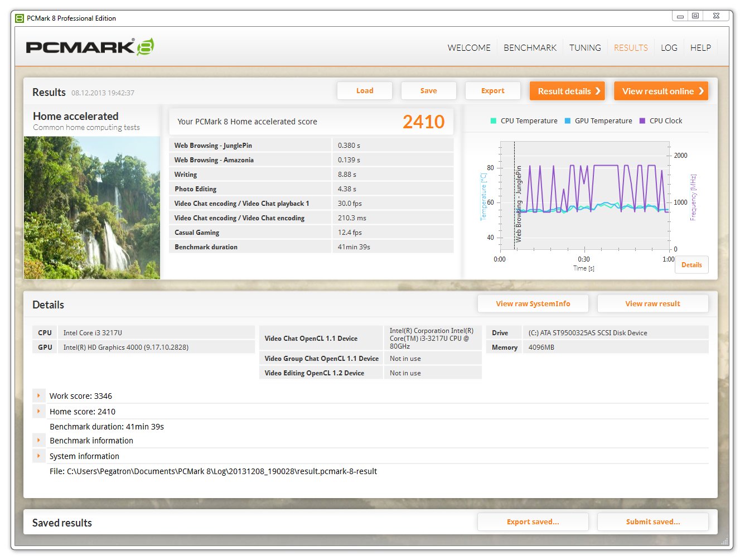Open Result details
Image resolution: width=740 pixels, height=560 pixels.
(x=567, y=91)
